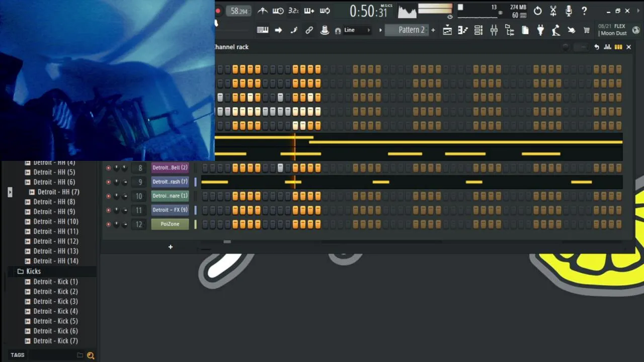Toggle loop recording icon
The image size is (644, 362).
coord(325,11)
